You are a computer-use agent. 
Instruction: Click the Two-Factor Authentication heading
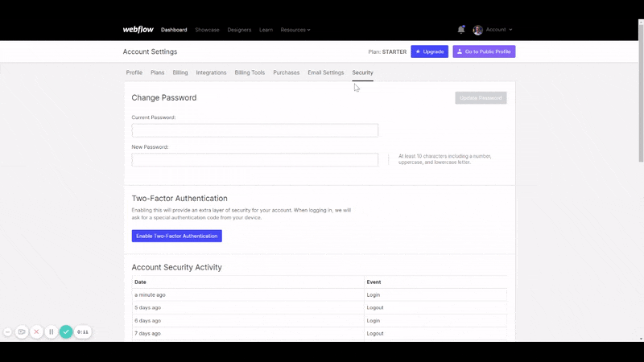(180, 198)
